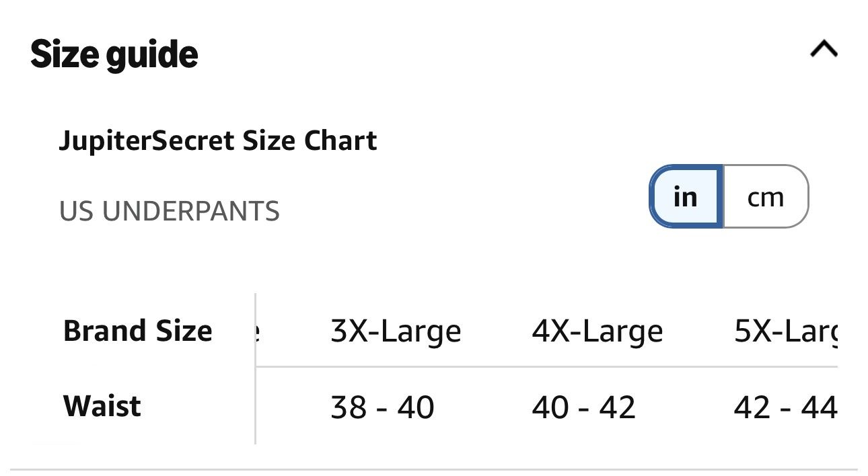This screenshot has width=868, height=476.
Task: Click the header divider line under 4X-Large
Action: click(x=598, y=367)
